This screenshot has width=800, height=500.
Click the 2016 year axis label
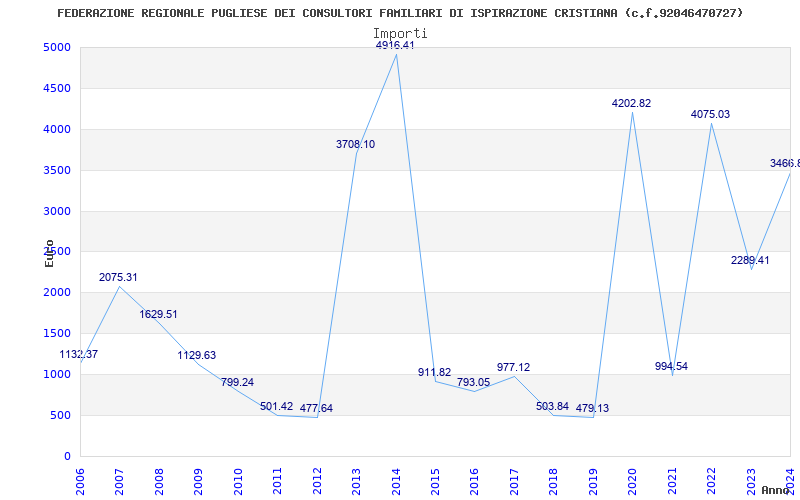coord(474,482)
